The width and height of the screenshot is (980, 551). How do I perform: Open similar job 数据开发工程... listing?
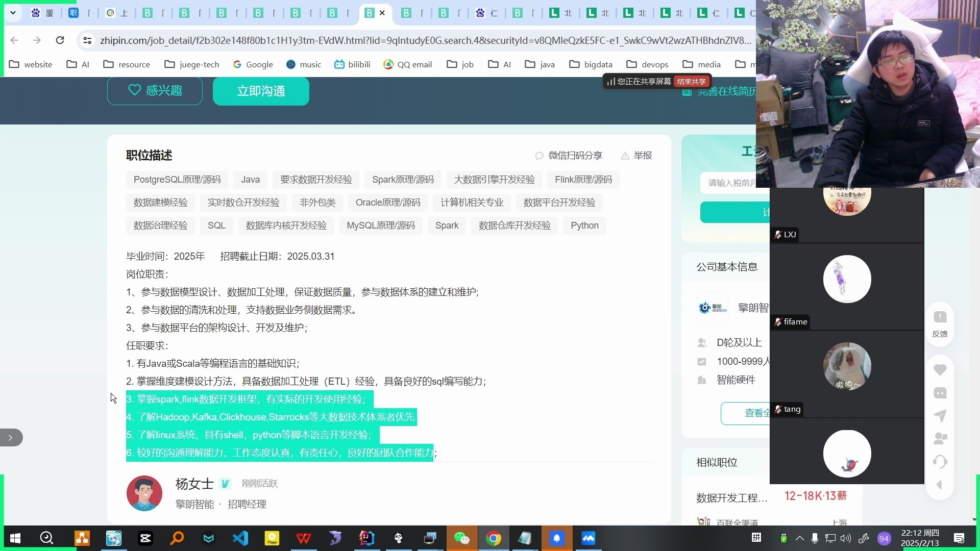pos(731,498)
